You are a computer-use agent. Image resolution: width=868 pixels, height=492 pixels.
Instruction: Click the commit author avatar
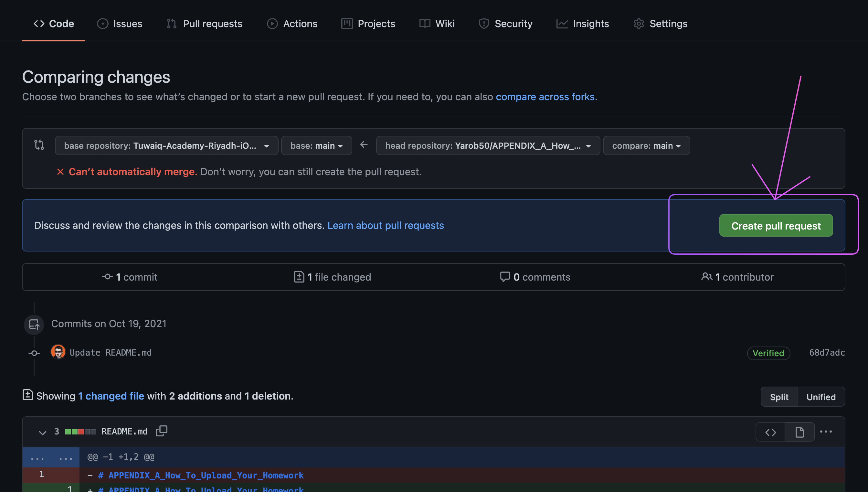pos(58,352)
